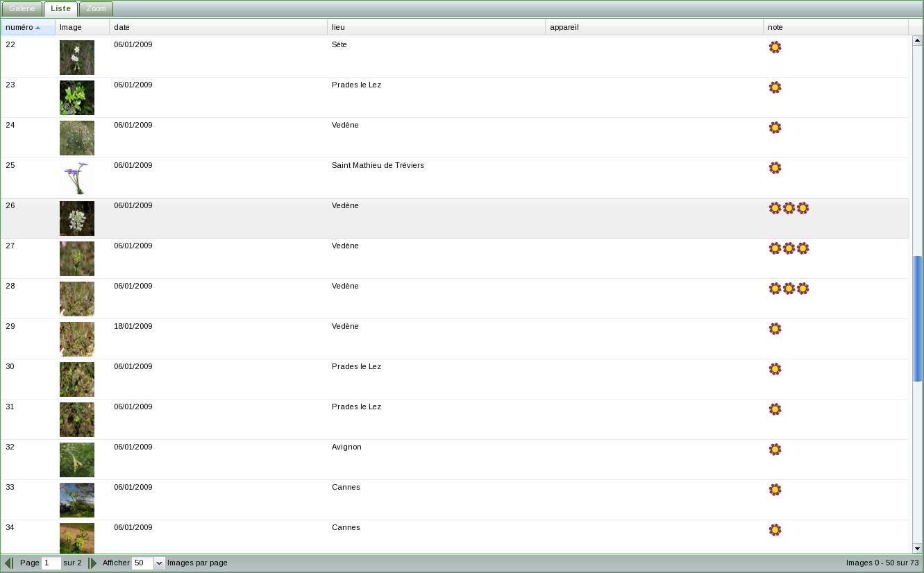Click the lieu column header
The width and height of the screenshot is (924, 573).
click(436, 27)
